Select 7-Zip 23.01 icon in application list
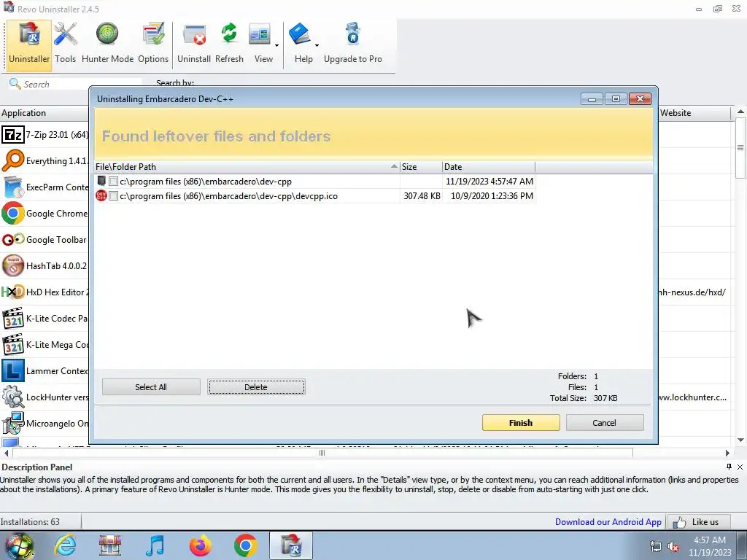This screenshot has width=747, height=560. [x=13, y=135]
